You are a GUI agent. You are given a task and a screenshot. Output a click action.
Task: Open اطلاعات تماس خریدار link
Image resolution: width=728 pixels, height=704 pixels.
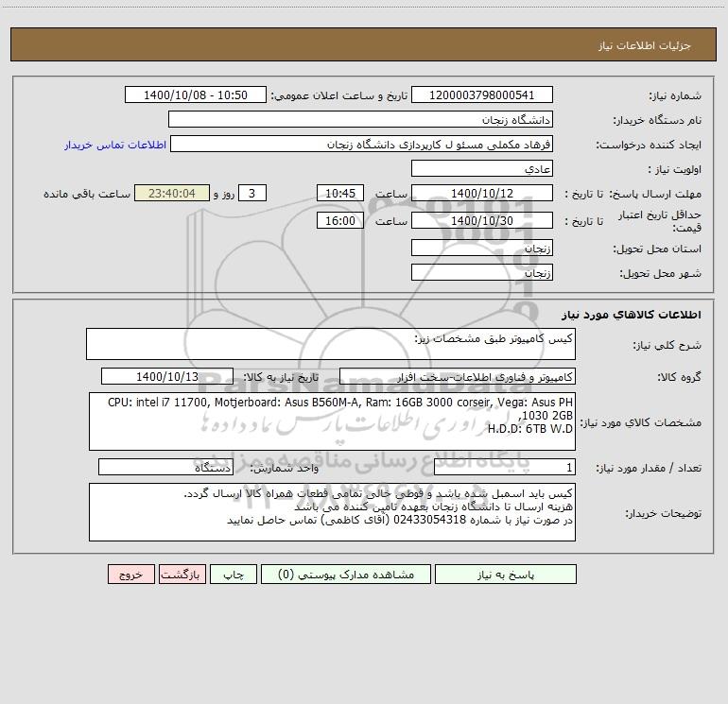pyautogui.click(x=115, y=145)
